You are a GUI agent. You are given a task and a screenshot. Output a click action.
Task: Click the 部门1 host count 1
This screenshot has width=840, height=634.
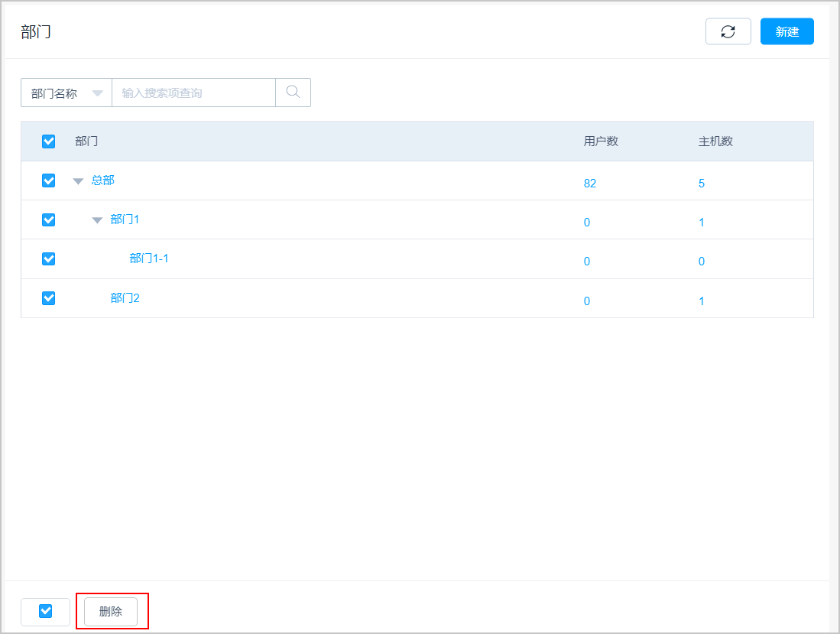click(701, 223)
